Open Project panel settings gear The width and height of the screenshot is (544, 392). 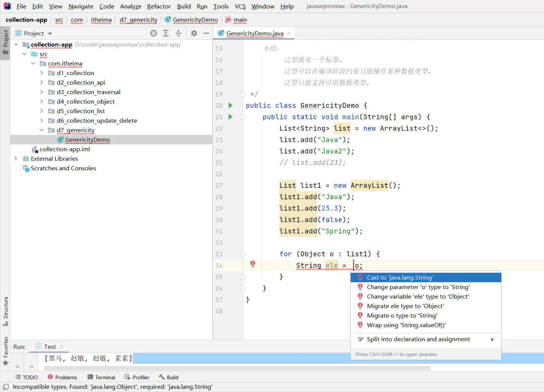(194, 33)
